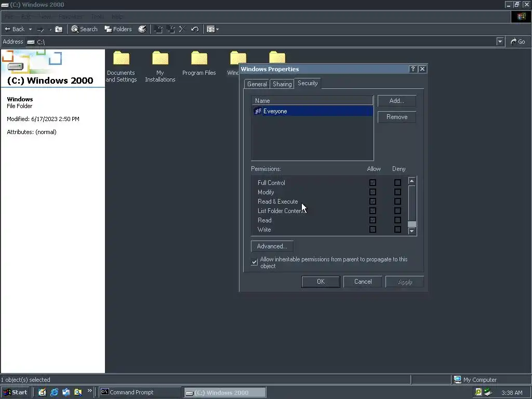Switch to the Sharing tab

click(x=282, y=84)
